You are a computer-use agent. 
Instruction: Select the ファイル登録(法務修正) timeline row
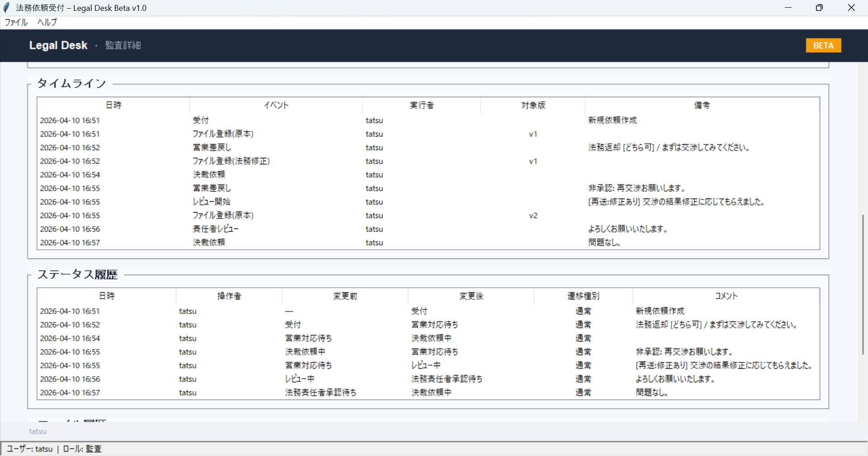tap(231, 161)
